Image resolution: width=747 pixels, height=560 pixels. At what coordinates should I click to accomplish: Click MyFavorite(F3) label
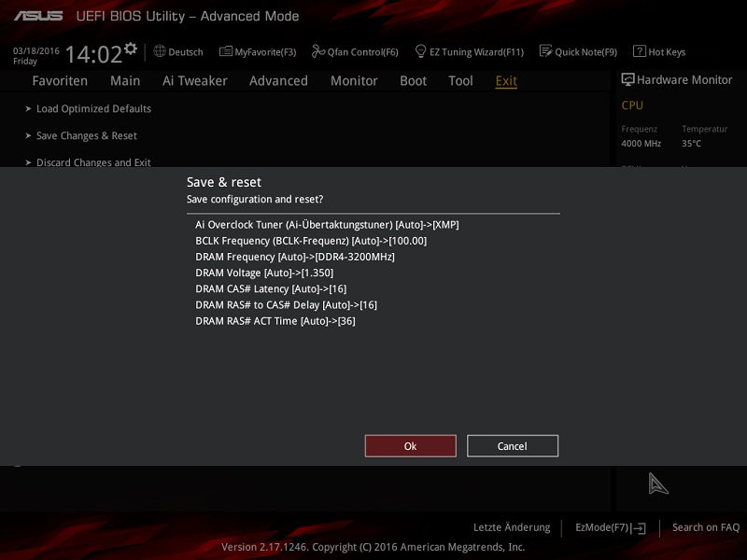pos(265,52)
